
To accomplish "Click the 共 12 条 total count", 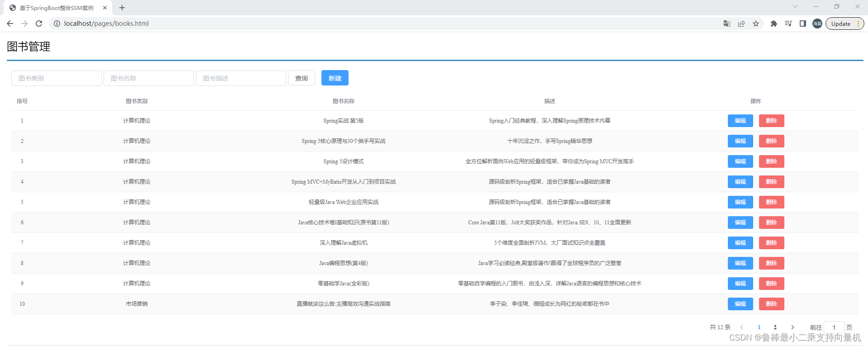I will coord(720,327).
